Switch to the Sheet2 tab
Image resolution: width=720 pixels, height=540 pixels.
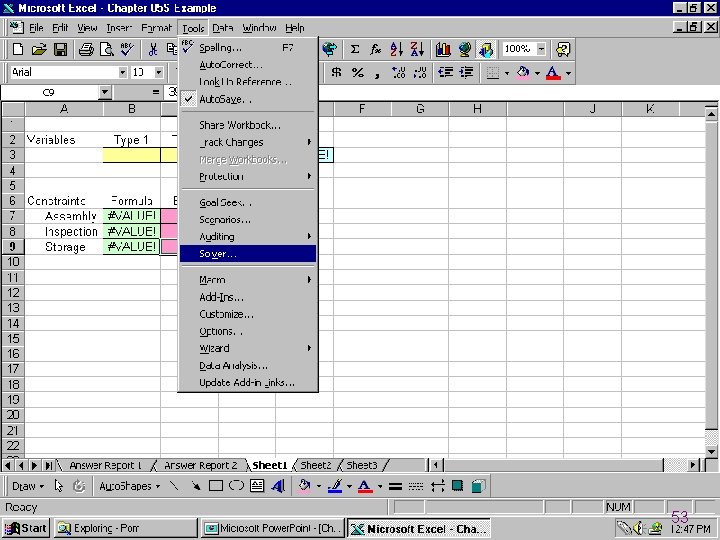tap(315, 465)
